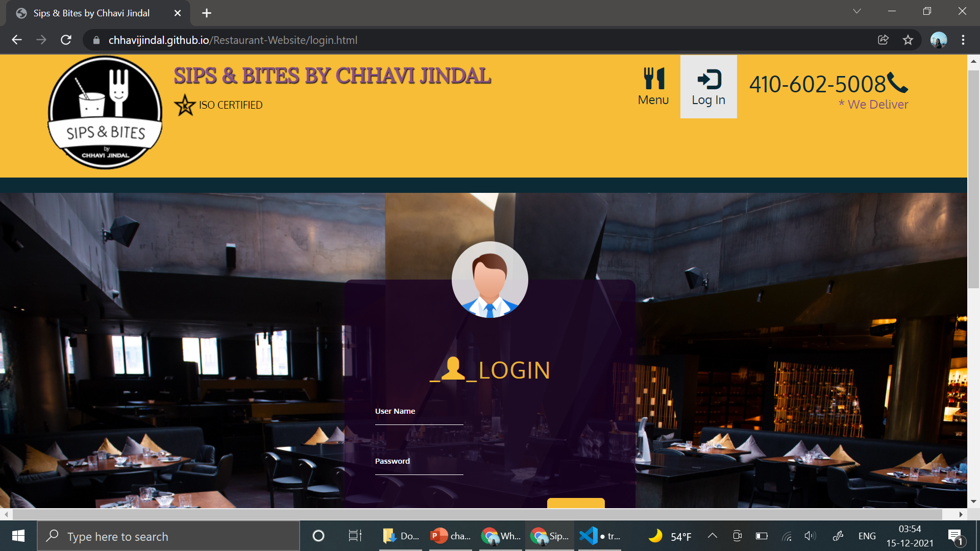This screenshot has width=980, height=551.
Task: Reload the page
Action: [66, 40]
